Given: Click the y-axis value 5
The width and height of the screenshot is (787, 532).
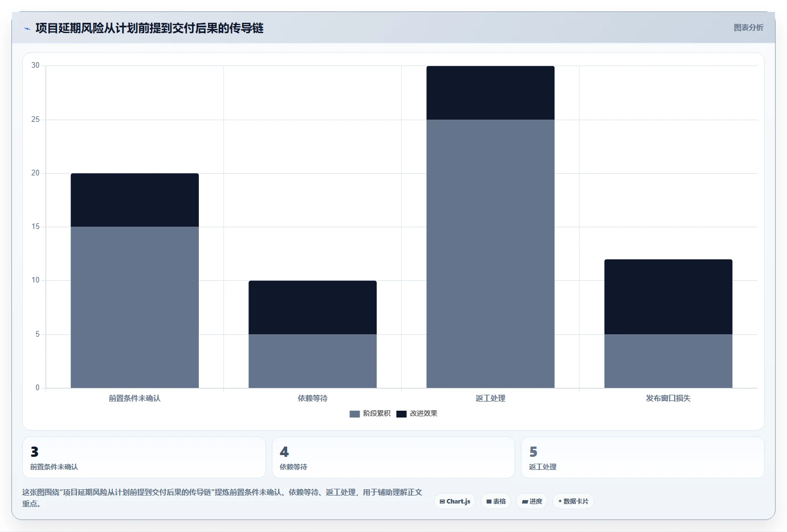Looking at the screenshot, I should coord(38,334).
